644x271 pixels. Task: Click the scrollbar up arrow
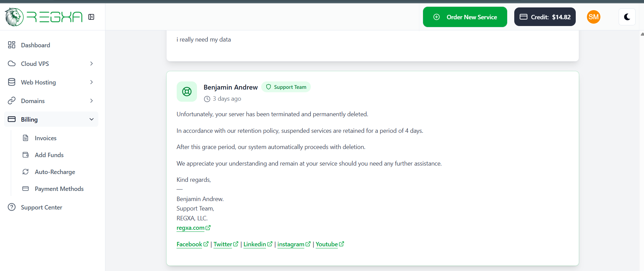[x=642, y=34]
